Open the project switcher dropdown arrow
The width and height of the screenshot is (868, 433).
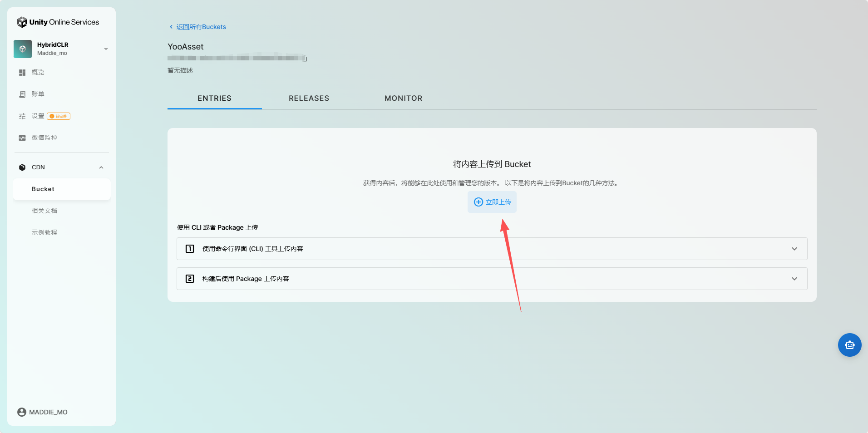click(106, 49)
